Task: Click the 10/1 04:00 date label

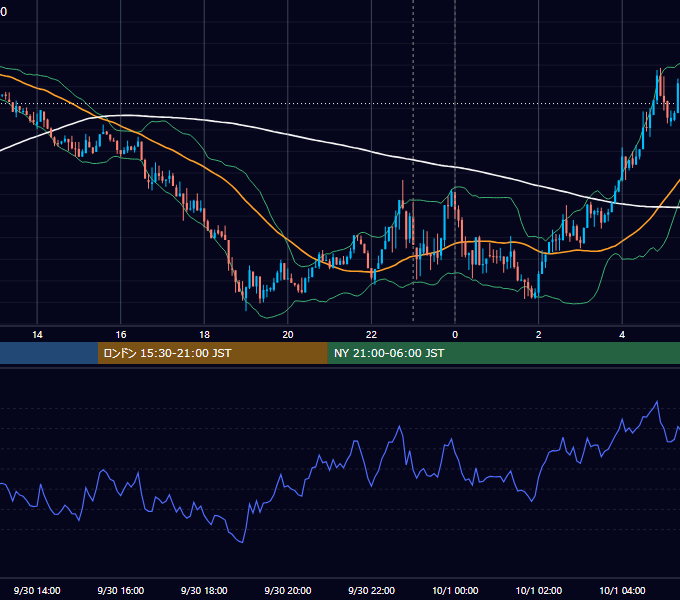Action: click(x=622, y=590)
